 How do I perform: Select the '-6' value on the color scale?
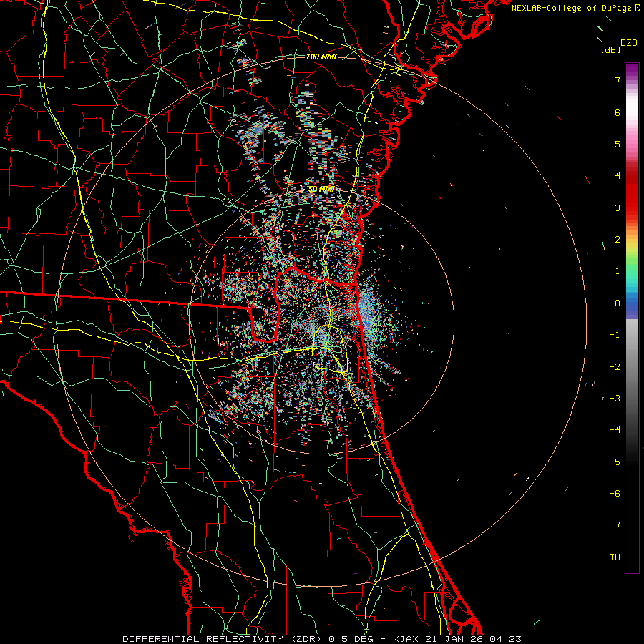click(x=615, y=494)
